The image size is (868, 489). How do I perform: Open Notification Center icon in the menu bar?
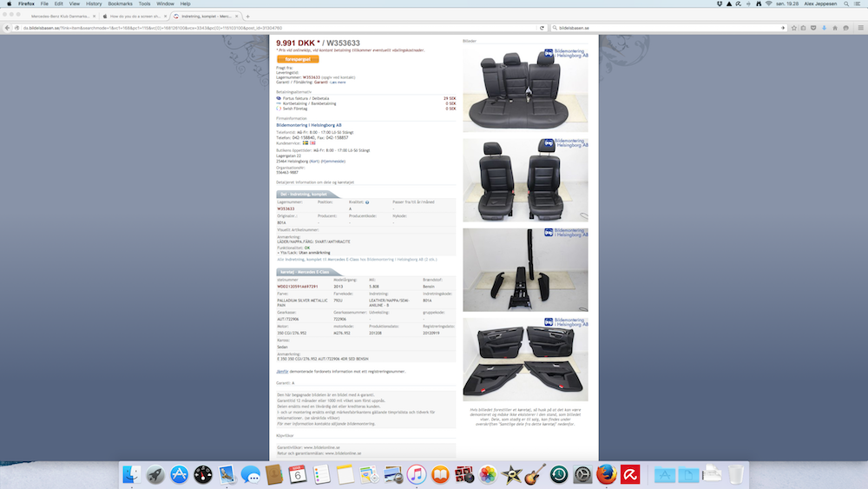tap(858, 3)
